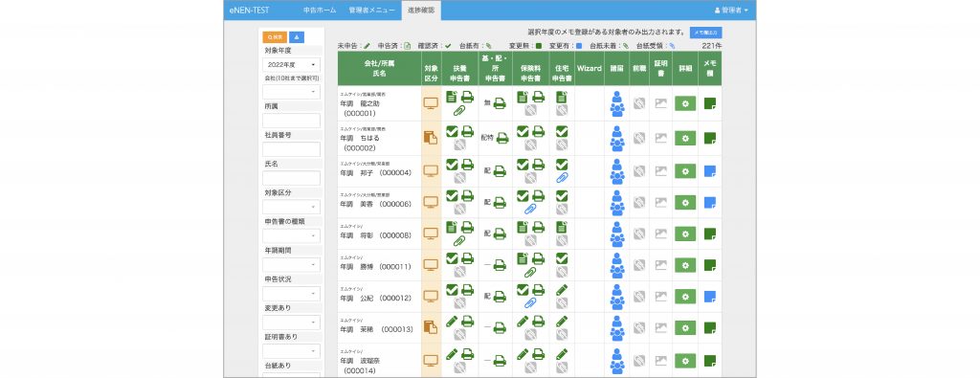Open blue memo note for 邦子 (000004)
980x378 pixels.
[x=709, y=170]
